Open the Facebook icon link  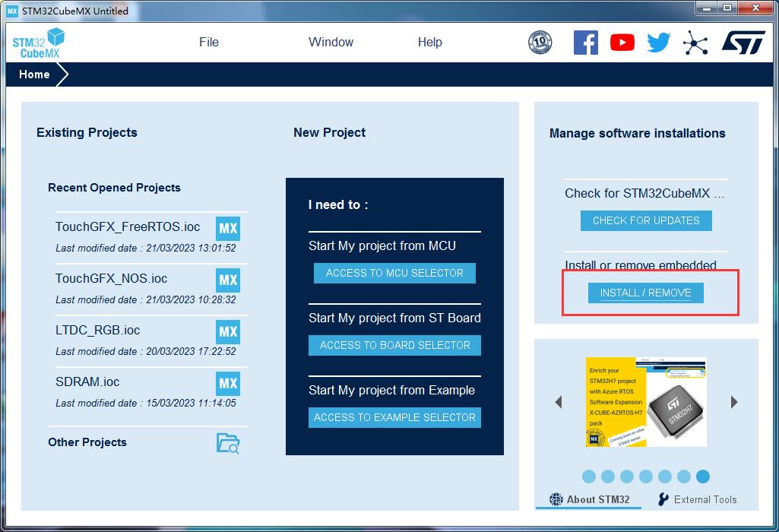pyautogui.click(x=586, y=43)
